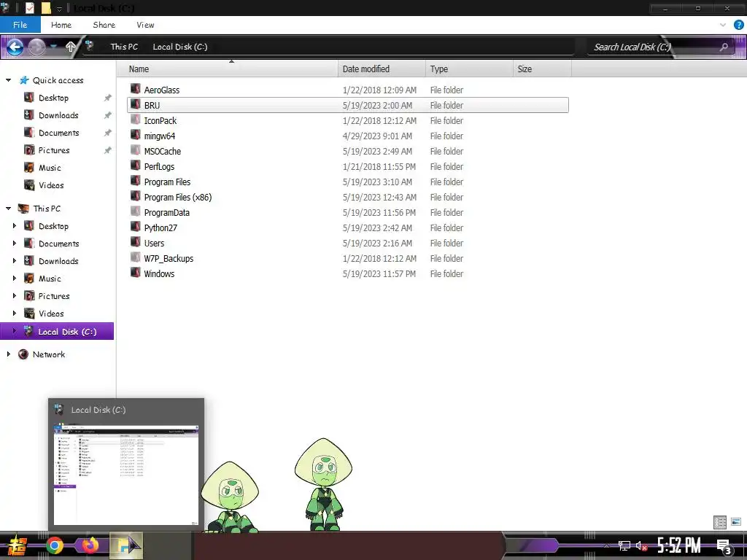Viewport: 747px width, 560px height.
Task: Click the Up one level arrow
Action: (71, 47)
